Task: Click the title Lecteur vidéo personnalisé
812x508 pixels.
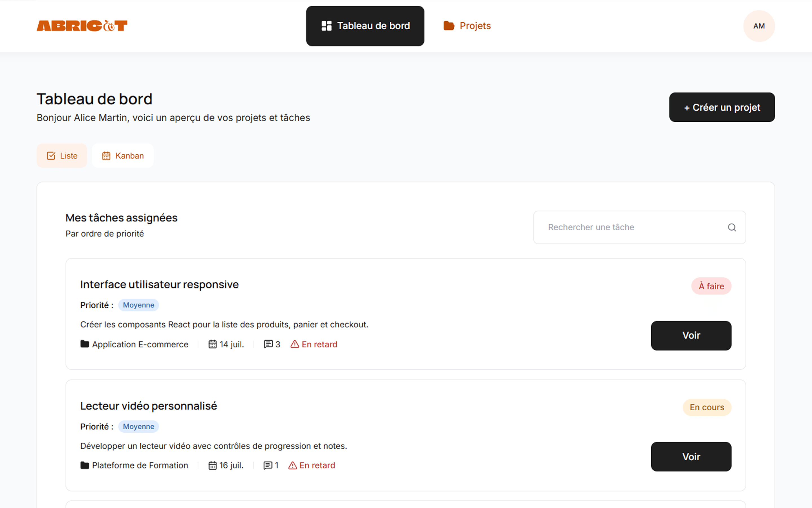Action: tap(149, 406)
